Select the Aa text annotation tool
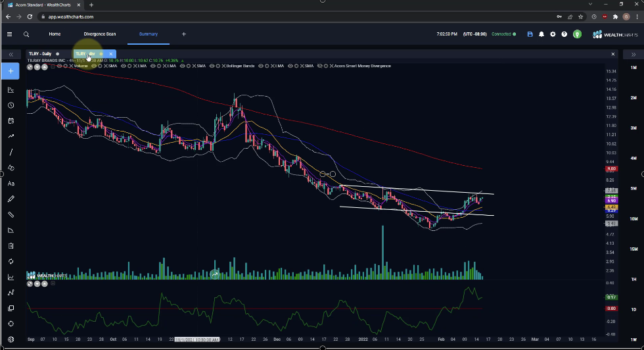 pyautogui.click(x=11, y=184)
